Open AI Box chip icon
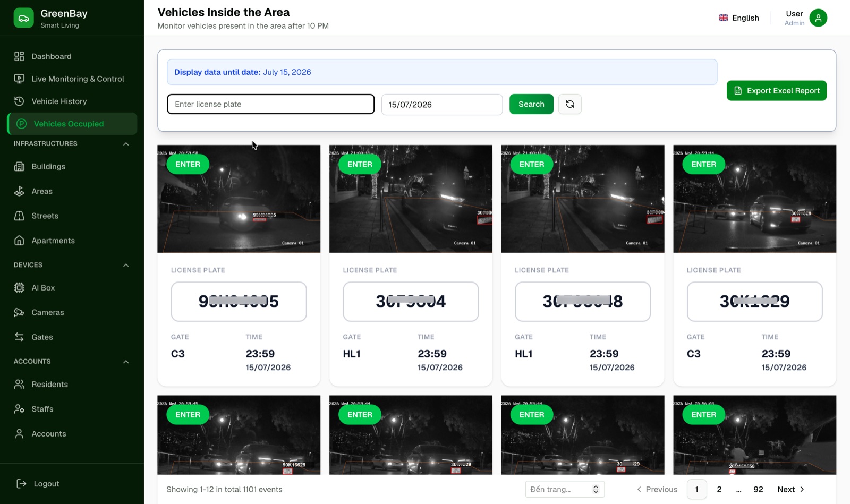850x504 pixels. tap(19, 288)
